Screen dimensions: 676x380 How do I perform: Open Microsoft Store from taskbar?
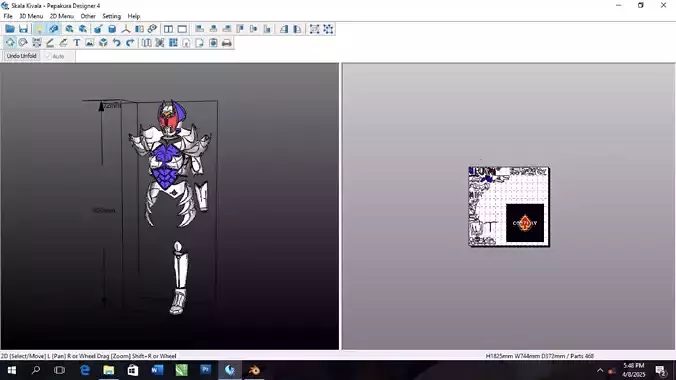coord(133,370)
